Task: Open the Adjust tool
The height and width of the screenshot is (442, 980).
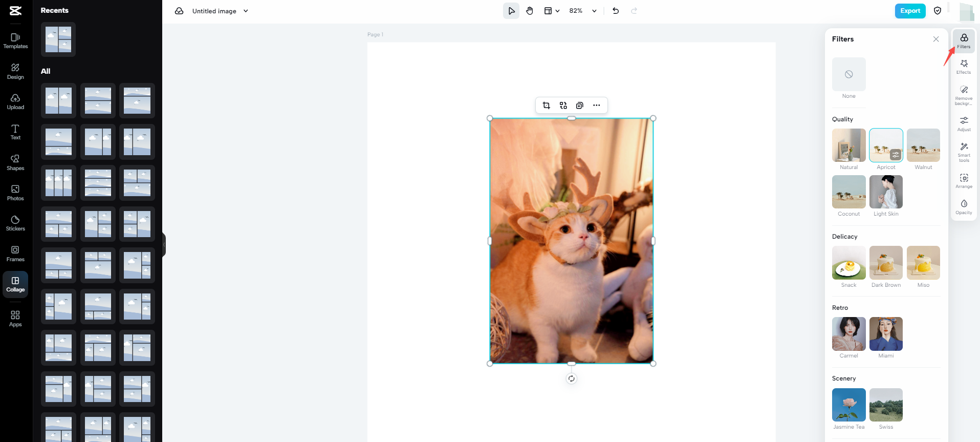Action: (x=964, y=124)
